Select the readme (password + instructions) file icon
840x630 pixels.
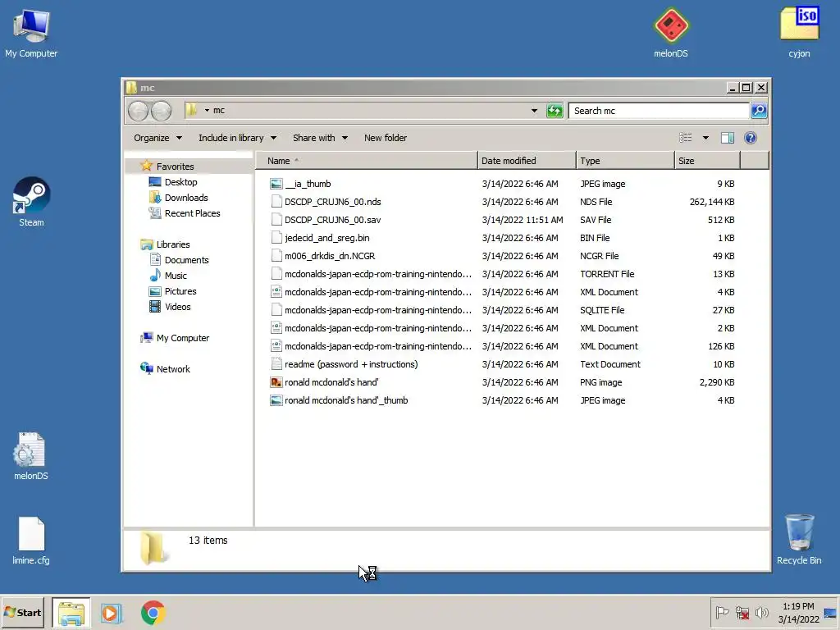(276, 364)
